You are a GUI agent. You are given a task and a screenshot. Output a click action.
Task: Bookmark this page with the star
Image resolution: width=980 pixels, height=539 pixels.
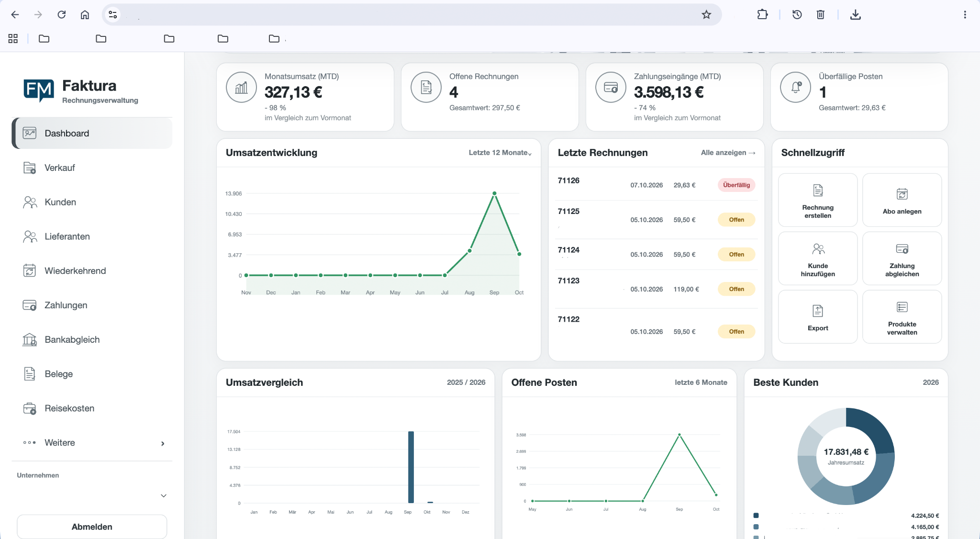[706, 15]
